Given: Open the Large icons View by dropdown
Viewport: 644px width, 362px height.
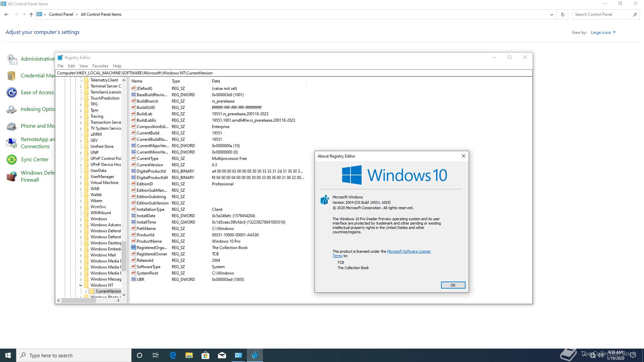Looking at the screenshot, I should click(x=603, y=33).
